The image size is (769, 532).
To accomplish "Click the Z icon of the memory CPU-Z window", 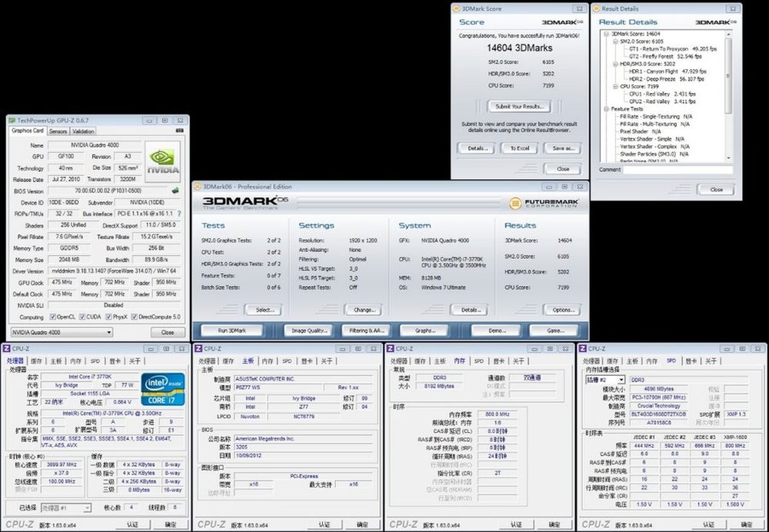I will pyautogui.click(x=391, y=348).
